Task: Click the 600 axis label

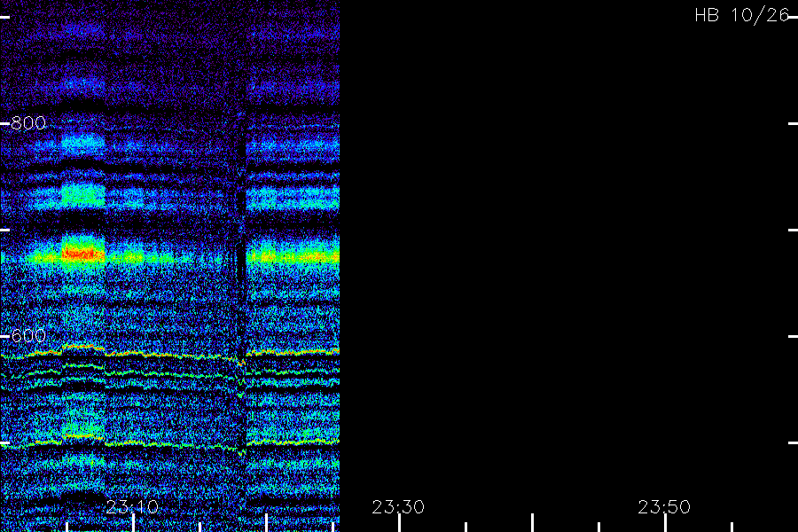Action: coord(28,335)
